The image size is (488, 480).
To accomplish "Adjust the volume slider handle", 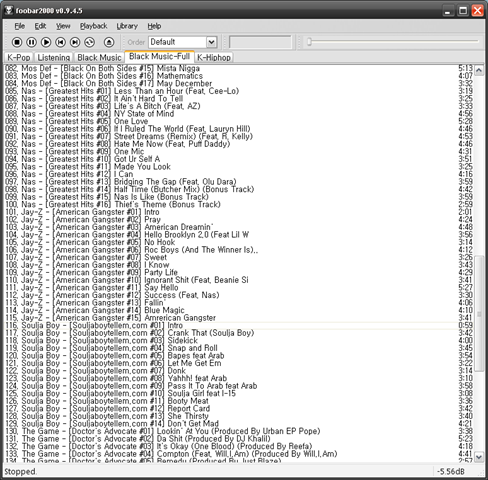I will (x=309, y=42).
